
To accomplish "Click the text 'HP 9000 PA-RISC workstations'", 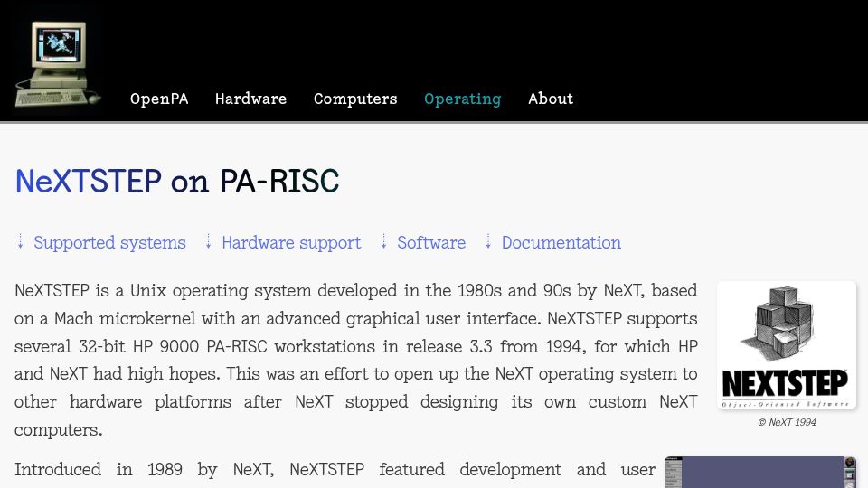I will point(254,346).
